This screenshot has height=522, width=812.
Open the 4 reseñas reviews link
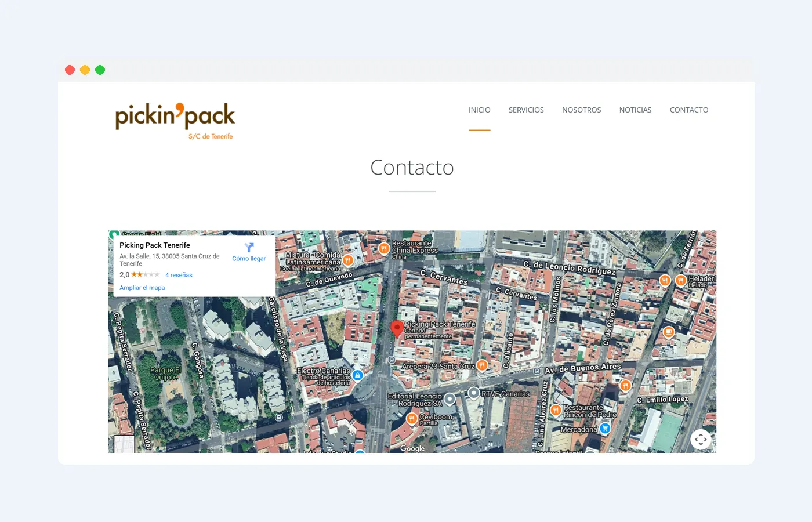click(x=178, y=274)
